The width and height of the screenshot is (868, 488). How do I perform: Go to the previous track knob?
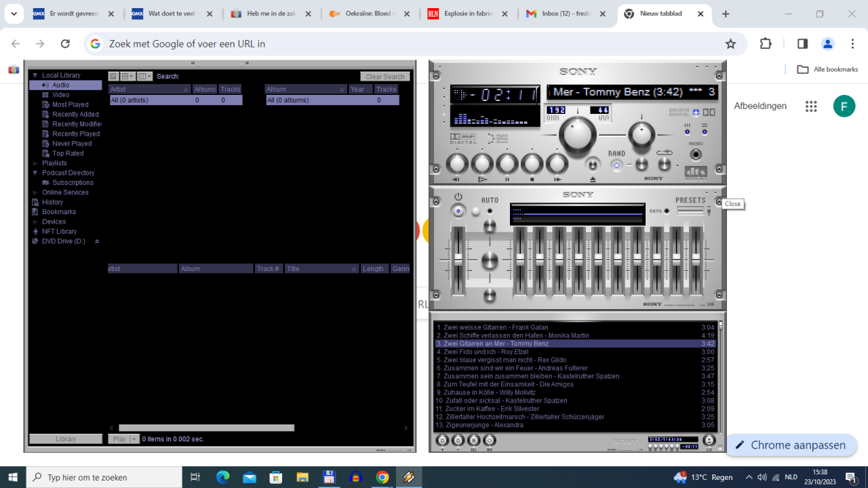(457, 164)
